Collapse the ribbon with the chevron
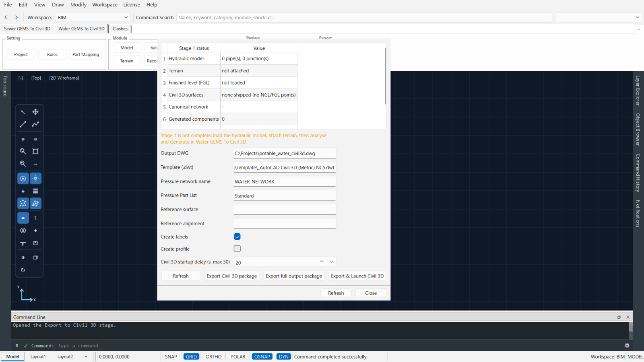 [x=639, y=29]
